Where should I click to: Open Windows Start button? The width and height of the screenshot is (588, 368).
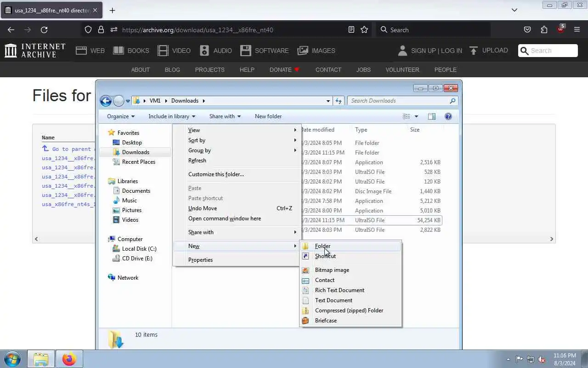click(x=12, y=359)
